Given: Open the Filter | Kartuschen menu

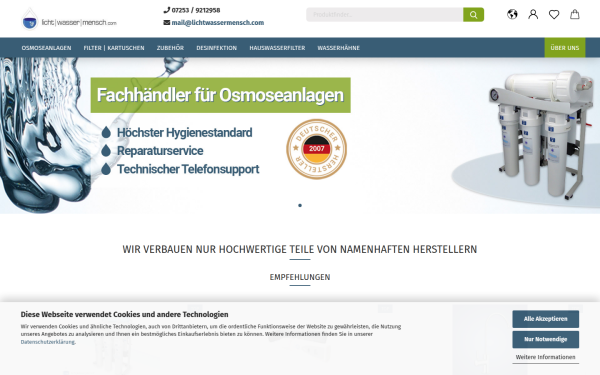Looking at the screenshot, I should click(x=114, y=48).
